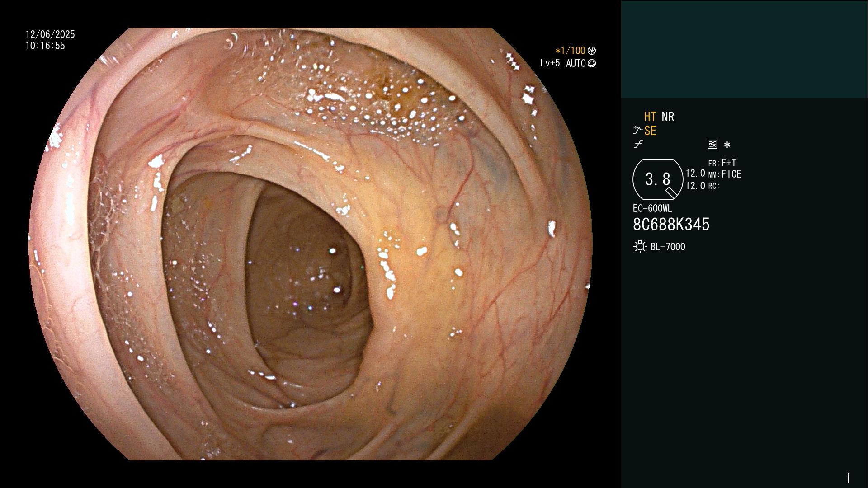Select the HT indicator
Image resolution: width=868 pixels, height=488 pixels.
click(650, 117)
